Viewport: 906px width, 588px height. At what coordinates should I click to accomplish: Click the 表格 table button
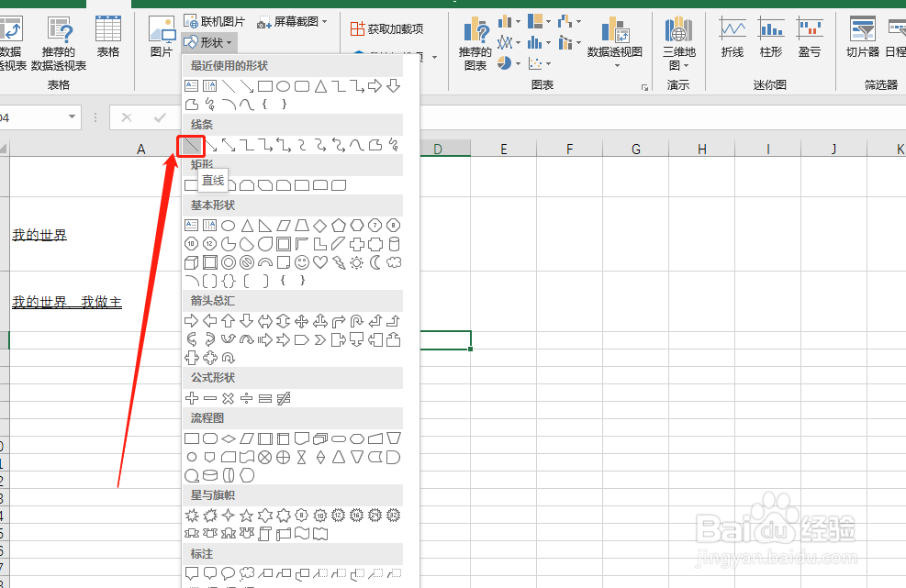[108, 37]
